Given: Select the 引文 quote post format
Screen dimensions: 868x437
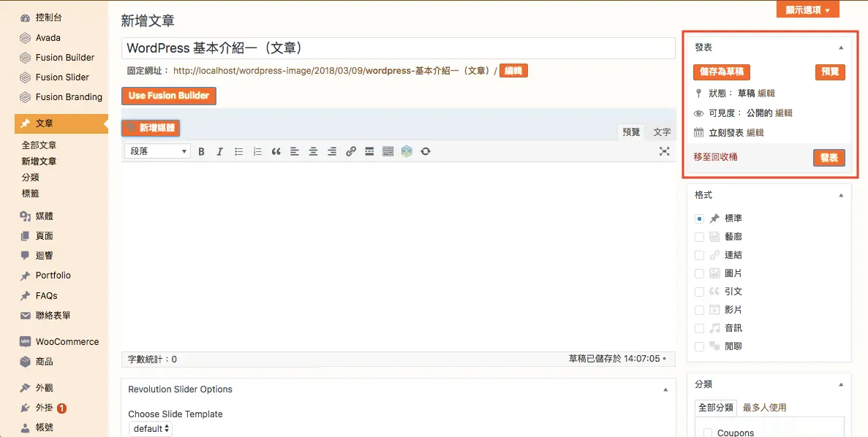Looking at the screenshot, I should point(700,292).
